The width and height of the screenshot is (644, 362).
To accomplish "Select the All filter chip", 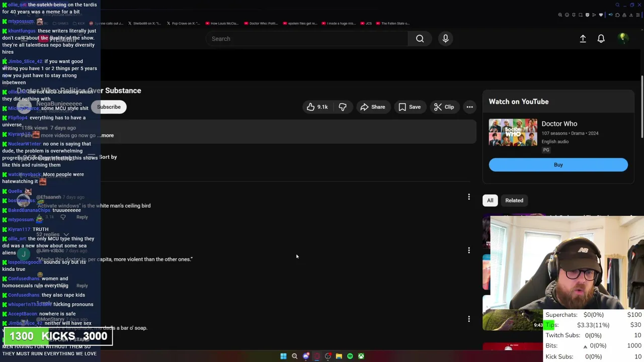I will click(490, 200).
